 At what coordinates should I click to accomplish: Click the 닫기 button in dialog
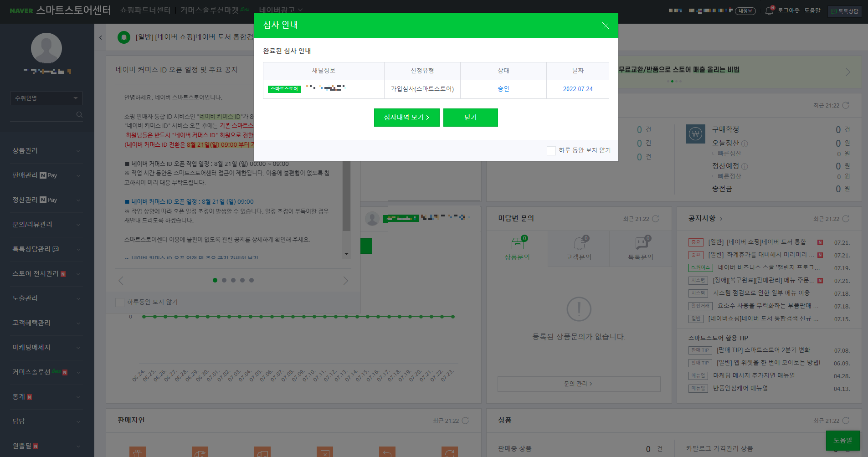[x=470, y=118]
